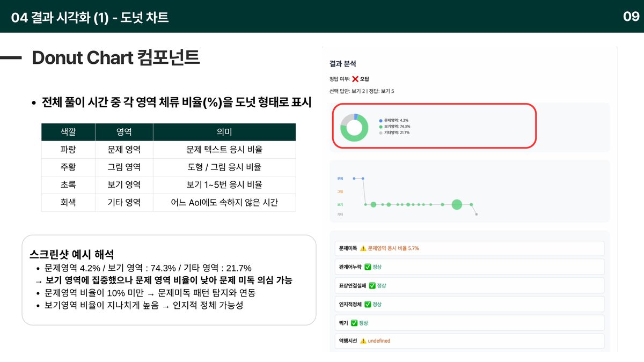Click the '표상연결실패' row label
644x362 pixels.
point(353,285)
